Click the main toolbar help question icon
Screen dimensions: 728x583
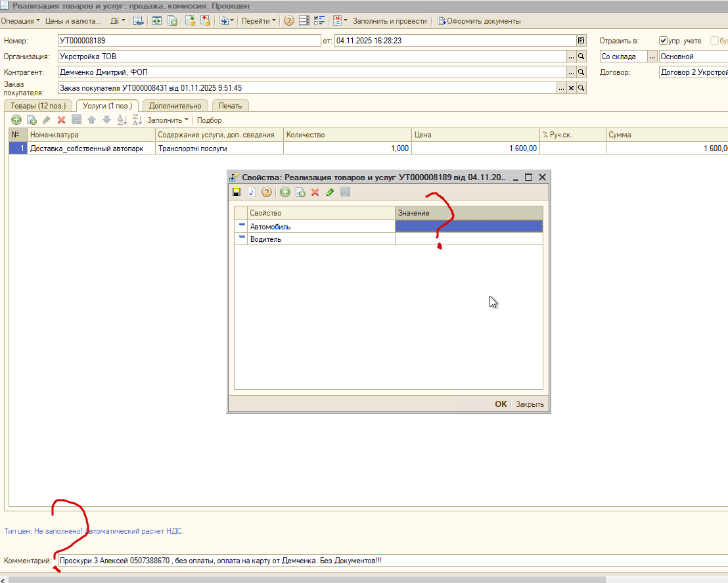289,21
